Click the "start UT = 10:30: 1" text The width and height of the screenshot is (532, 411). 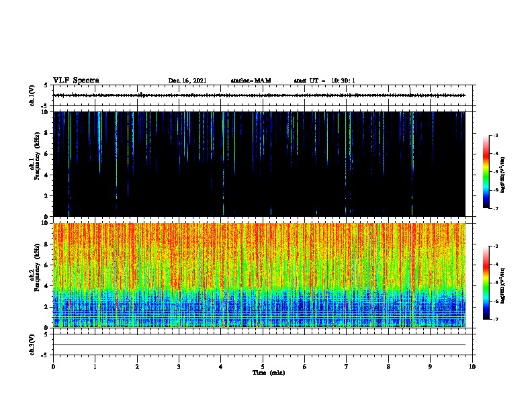[x=324, y=81]
